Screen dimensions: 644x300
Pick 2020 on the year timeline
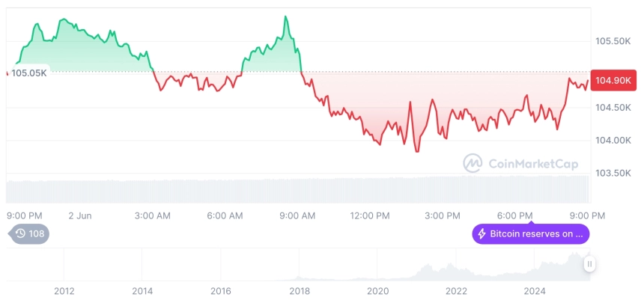coord(377,290)
